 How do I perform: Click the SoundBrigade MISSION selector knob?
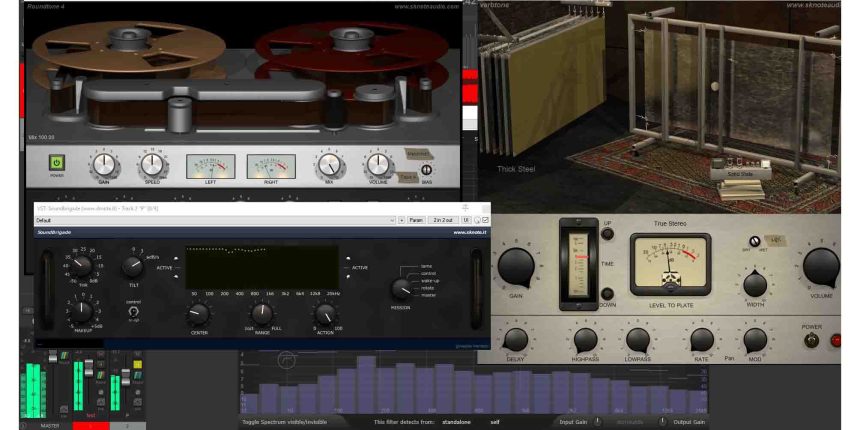point(401,288)
